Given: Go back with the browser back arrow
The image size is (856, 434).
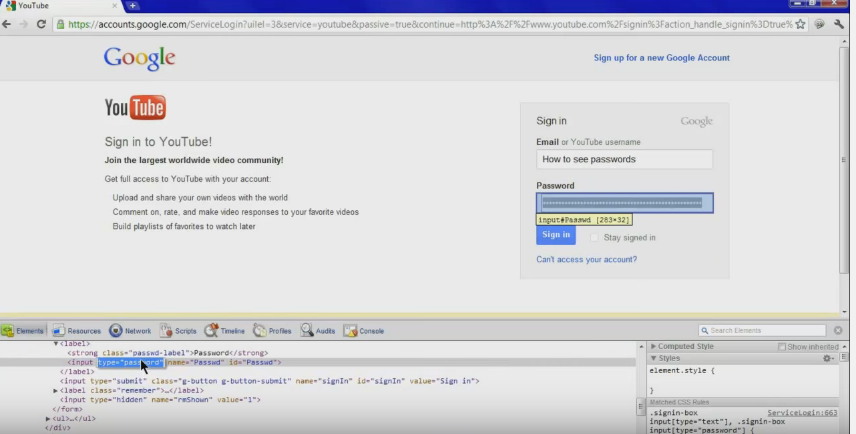Looking at the screenshot, I should click(7, 24).
